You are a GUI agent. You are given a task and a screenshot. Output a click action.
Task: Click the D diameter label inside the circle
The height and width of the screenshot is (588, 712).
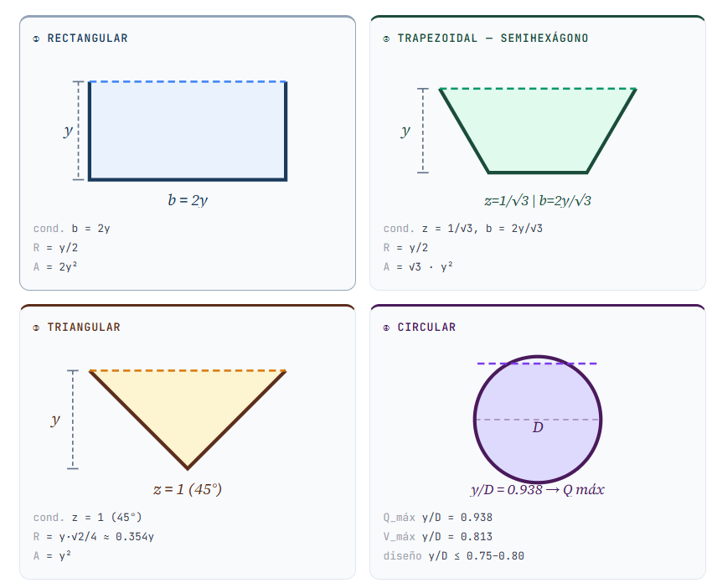point(538,428)
